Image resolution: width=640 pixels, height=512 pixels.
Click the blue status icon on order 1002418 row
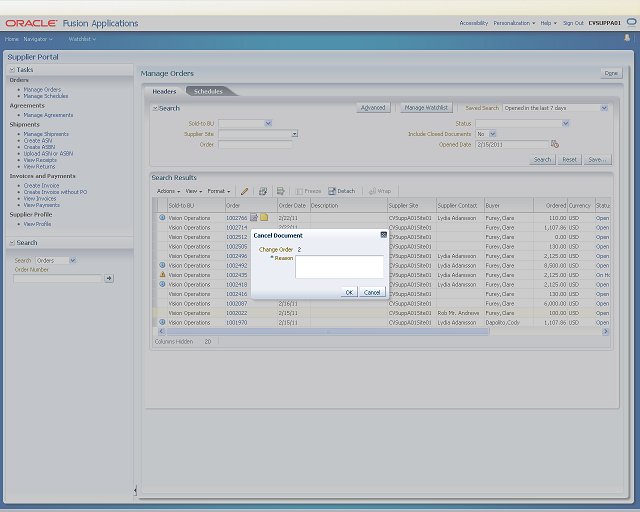[162, 284]
